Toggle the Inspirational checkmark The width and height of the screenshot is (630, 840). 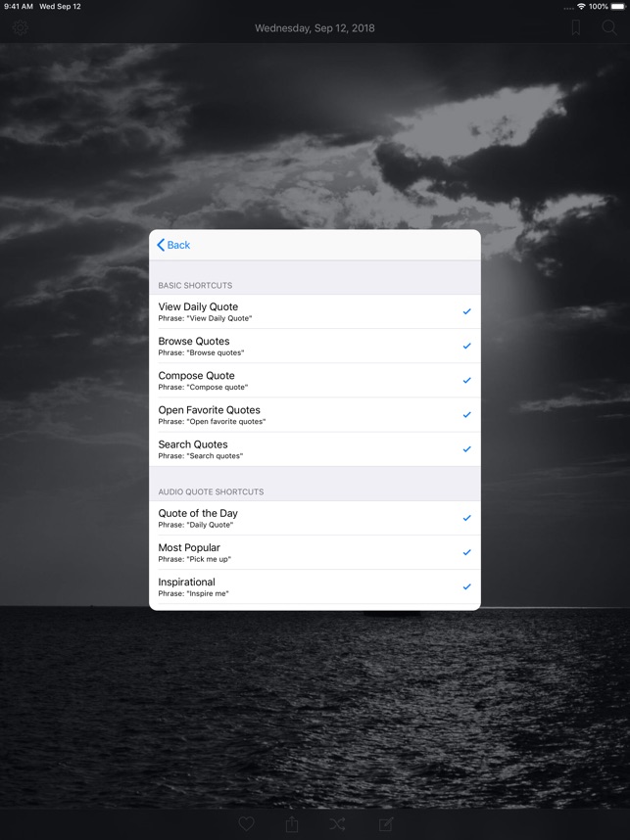467,586
